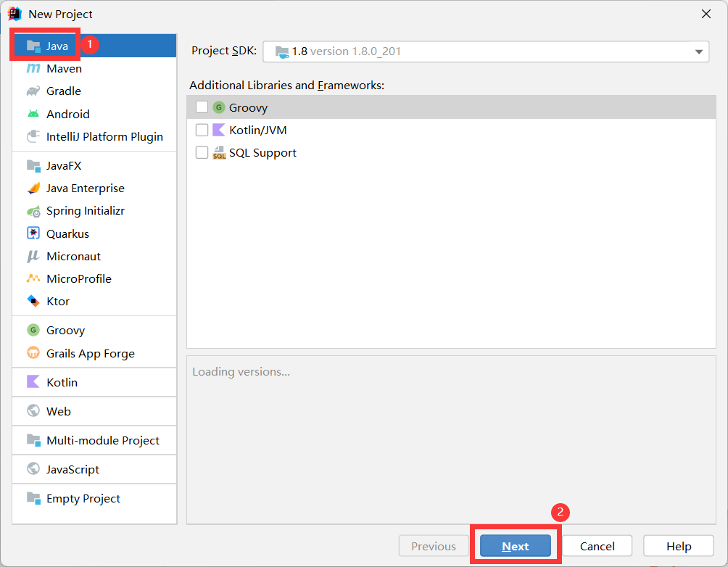Image resolution: width=728 pixels, height=567 pixels.
Task: Pick the Web globe icon
Action: pyautogui.click(x=33, y=411)
